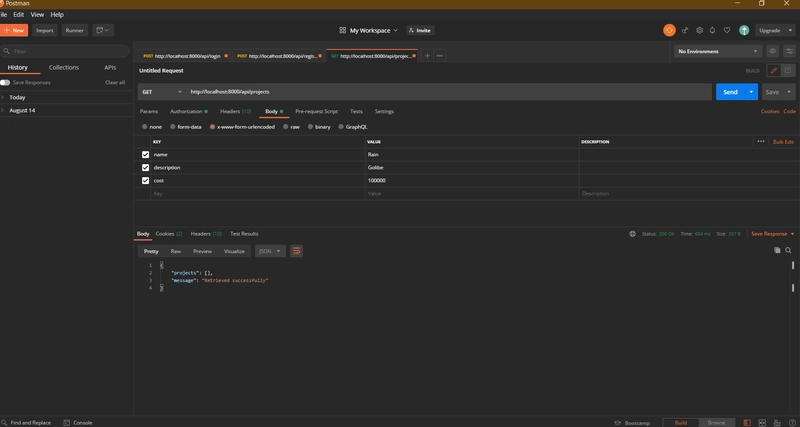The width and height of the screenshot is (800, 427).
Task: Select the binary body radio button
Action: click(x=310, y=127)
